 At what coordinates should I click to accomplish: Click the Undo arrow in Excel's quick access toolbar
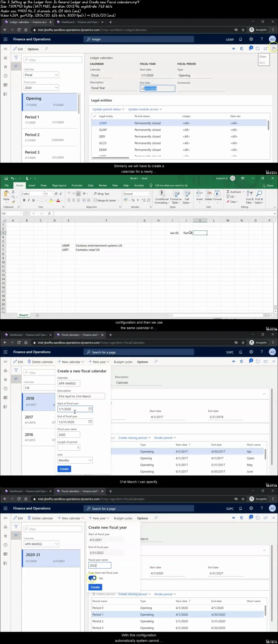12,178
